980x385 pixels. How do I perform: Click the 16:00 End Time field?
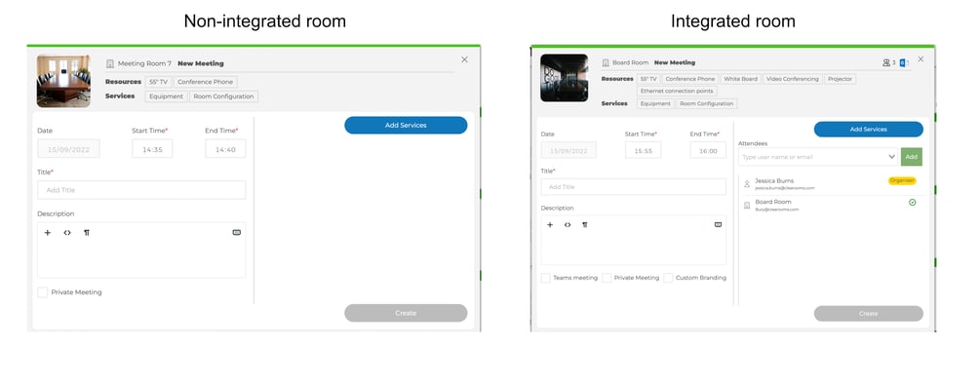pyautogui.click(x=708, y=150)
